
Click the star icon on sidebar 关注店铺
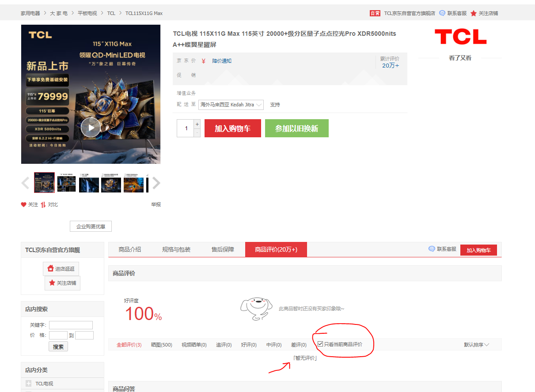[x=52, y=283]
